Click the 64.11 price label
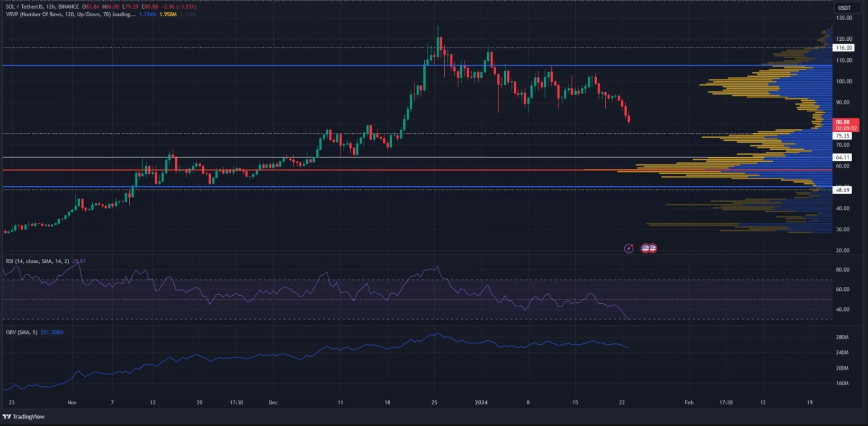Viewport: 868px width, 426px height. coord(842,157)
